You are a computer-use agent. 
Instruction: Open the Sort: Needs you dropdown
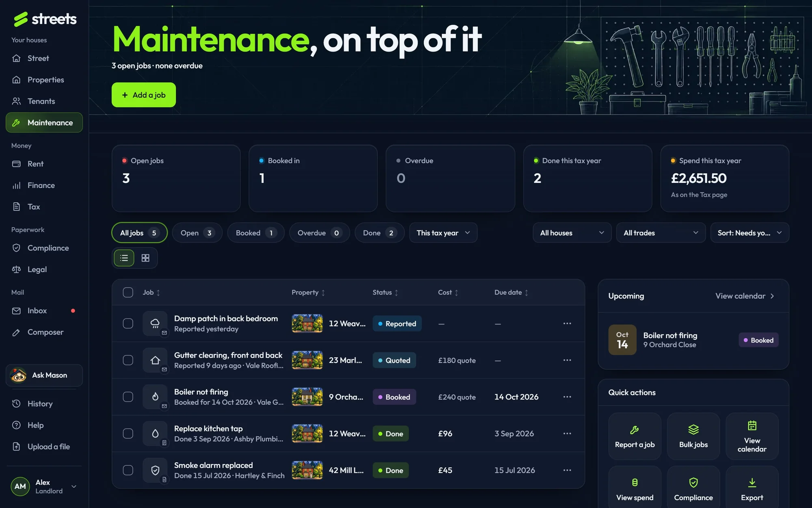coord(750,233)
